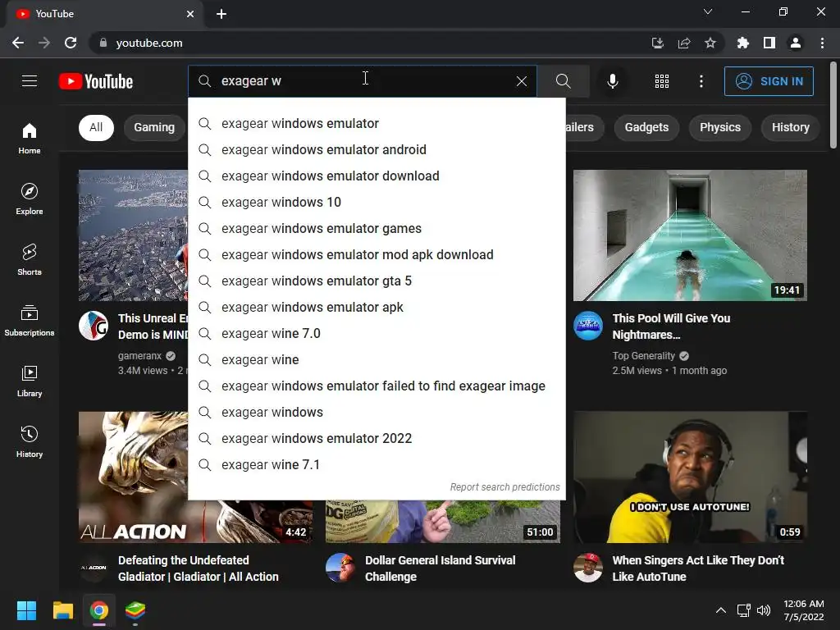
Task: Select the Gaming filter chip
Action: (x=154, y=127)
